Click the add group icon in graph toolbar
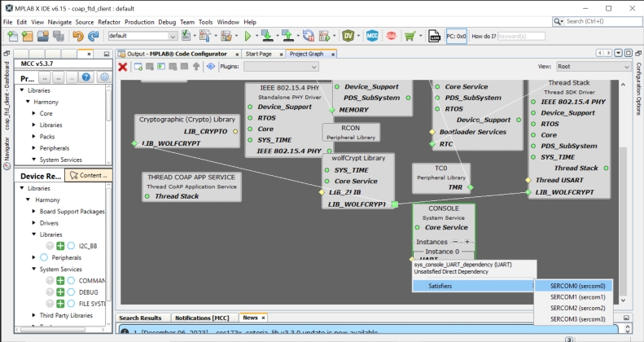 [138, 67]
